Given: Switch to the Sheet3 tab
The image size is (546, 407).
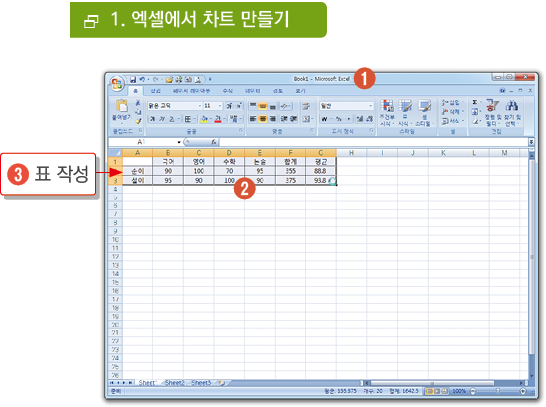Looking at the screenshot, I should (201, 383).
